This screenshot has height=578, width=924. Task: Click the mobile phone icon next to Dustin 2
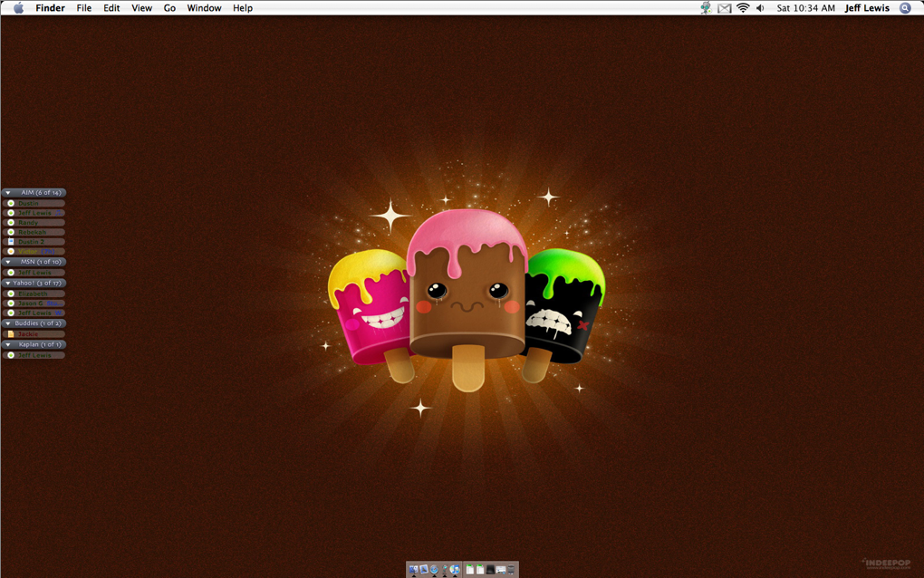[11, 242]
